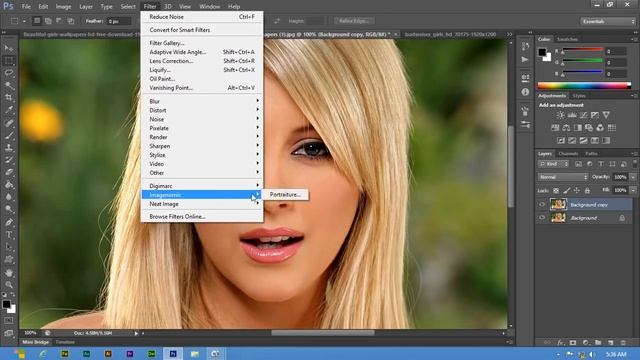
Task: Select the Eyedropper tool
Action: click(9, 110)
